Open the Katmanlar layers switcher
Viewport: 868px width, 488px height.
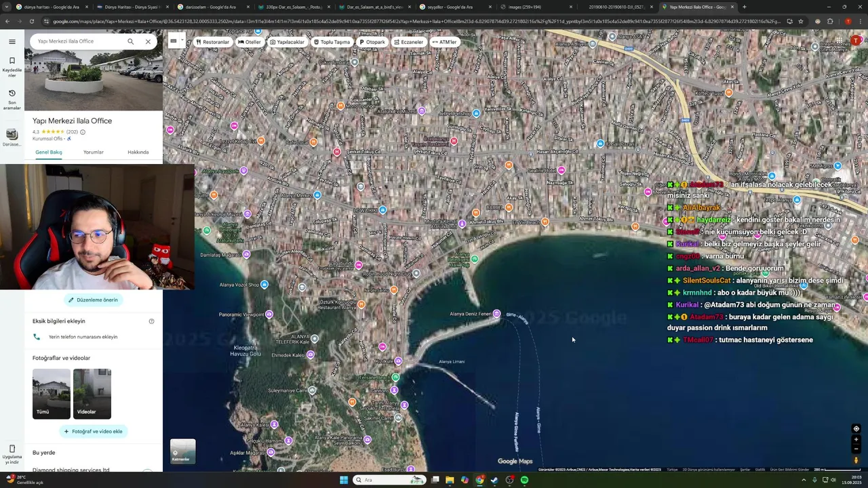[182, 451]
